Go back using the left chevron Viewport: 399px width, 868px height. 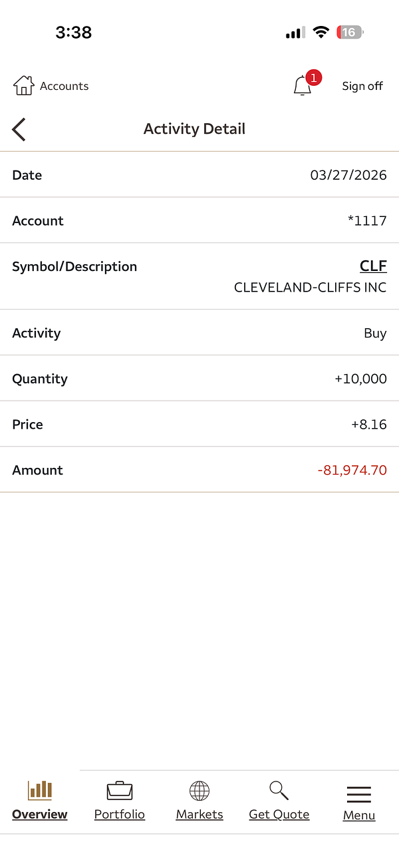pos(19,129)
